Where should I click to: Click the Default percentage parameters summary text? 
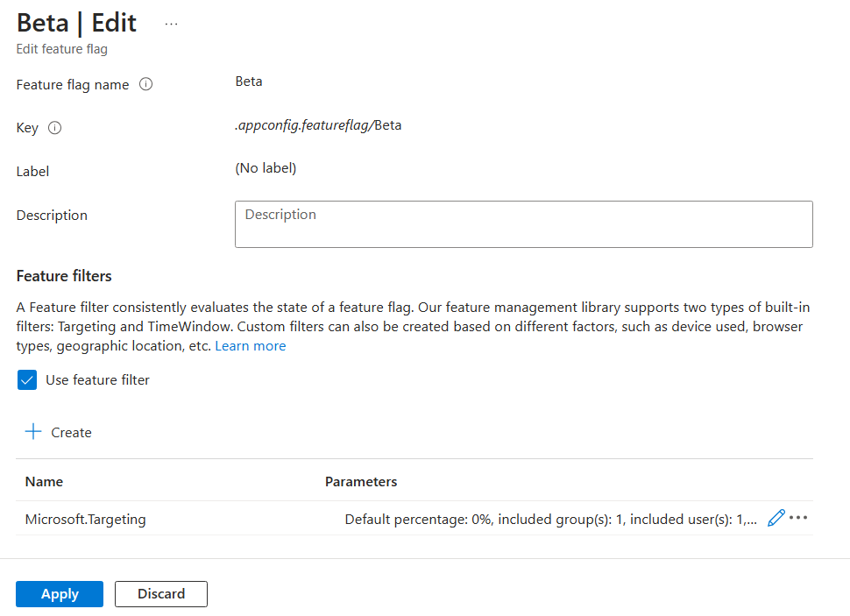(x=550, y=520)
